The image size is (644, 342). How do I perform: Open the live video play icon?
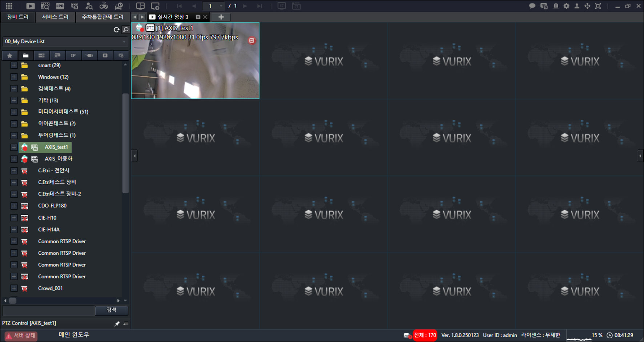click(31, 6)
